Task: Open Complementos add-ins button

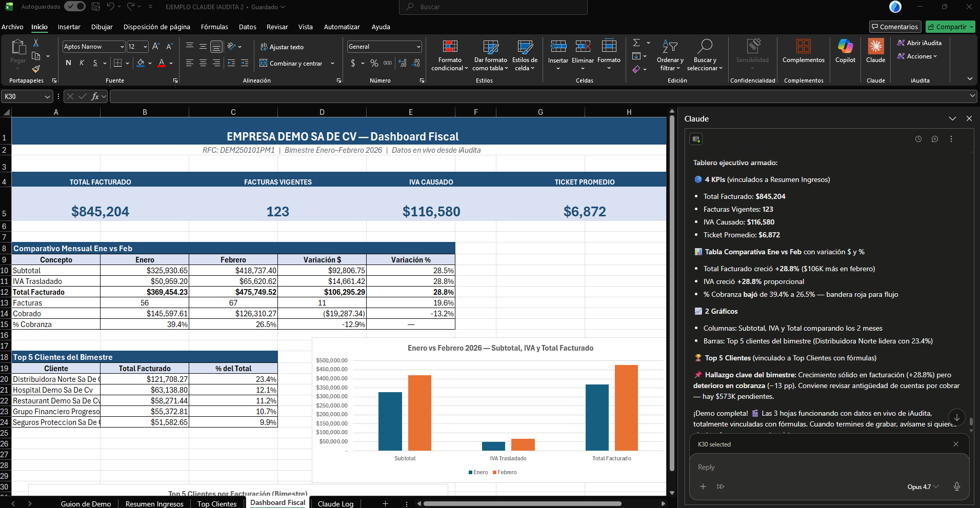Action: click(804, 51)
